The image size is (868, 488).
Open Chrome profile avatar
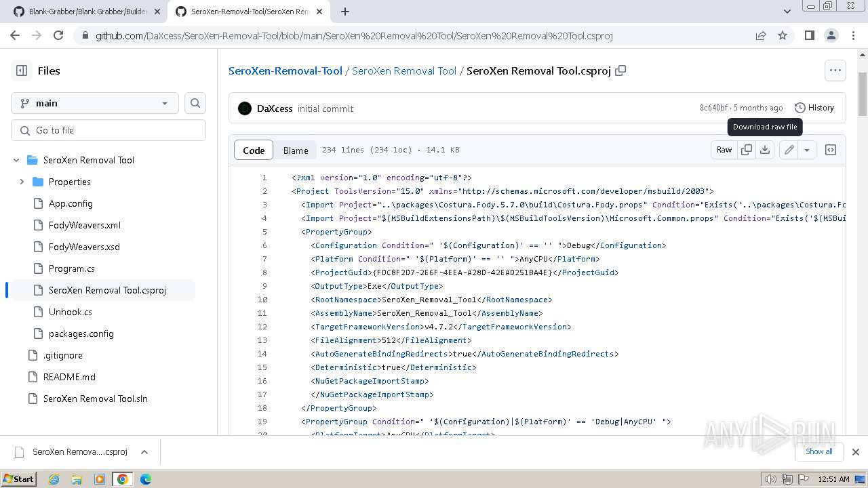831,35
